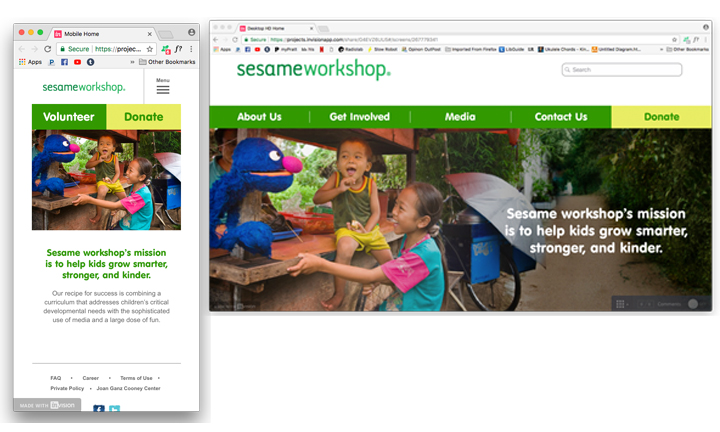720x432 pixels.
Task: Open the P bookmark in Mobile Home window
Action: [51, 62]
